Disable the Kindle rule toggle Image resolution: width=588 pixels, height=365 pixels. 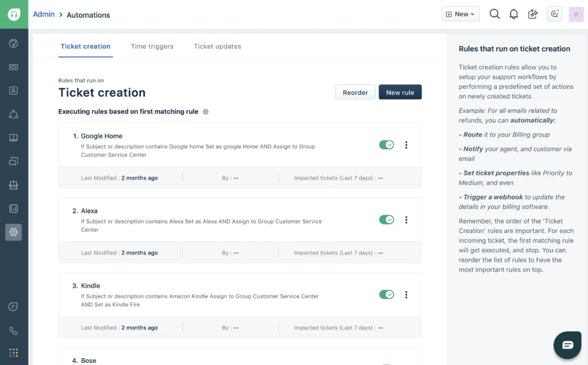coord(386,294)
